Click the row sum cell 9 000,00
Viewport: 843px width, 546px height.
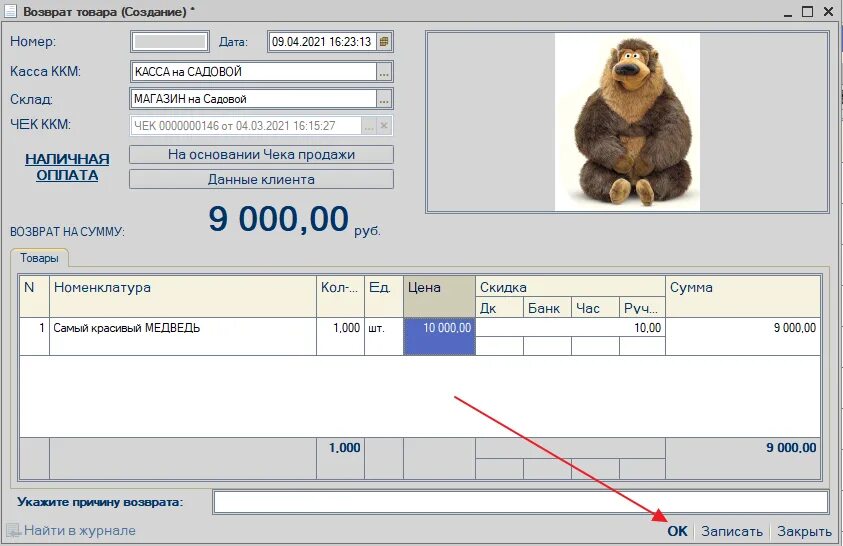pos(743,336)
